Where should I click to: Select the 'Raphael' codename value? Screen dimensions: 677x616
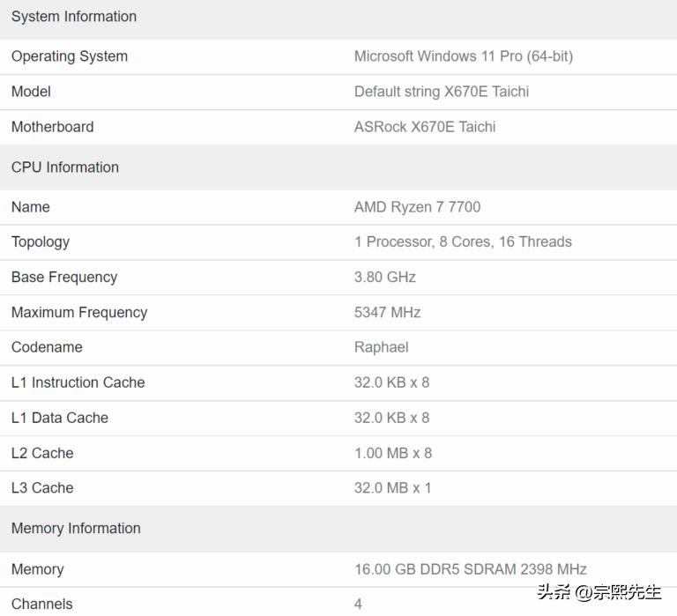click(x=382, y=347)
